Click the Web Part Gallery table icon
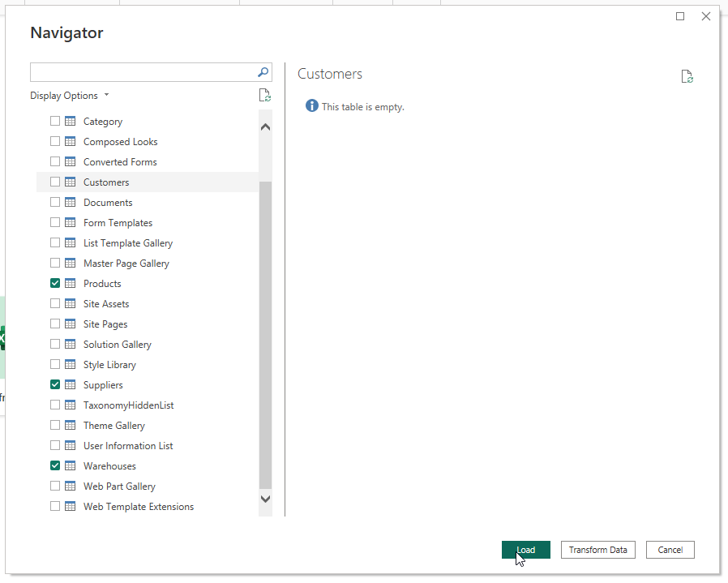 (x=70, y=487)
